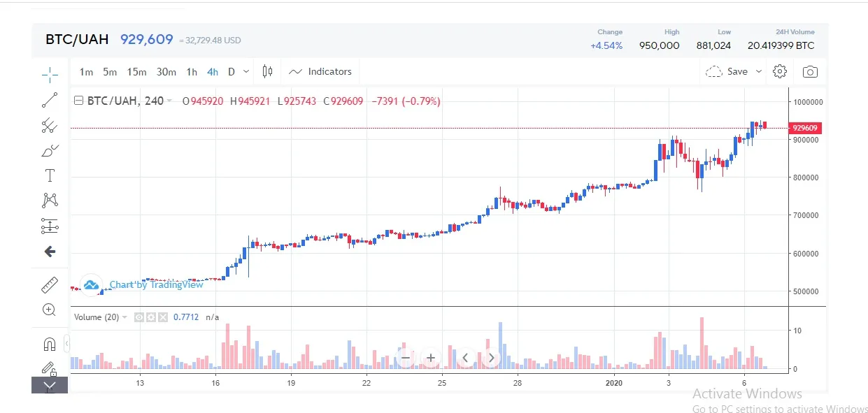The width and height of the screenshot is (868, 413).
Task: Click the 20.419399 BTC volume value
Action: tap(781, 45)
